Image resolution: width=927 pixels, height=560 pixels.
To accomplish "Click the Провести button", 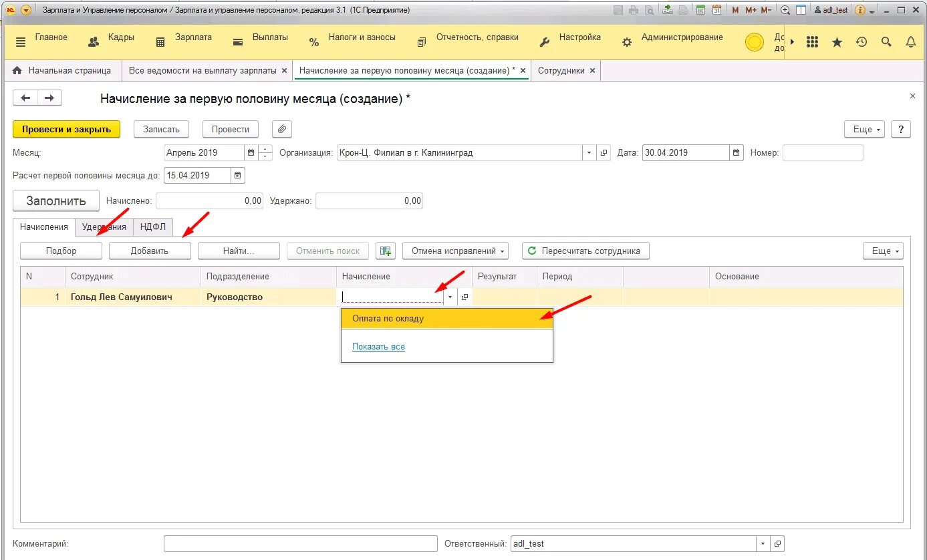I will coord(231,129).
